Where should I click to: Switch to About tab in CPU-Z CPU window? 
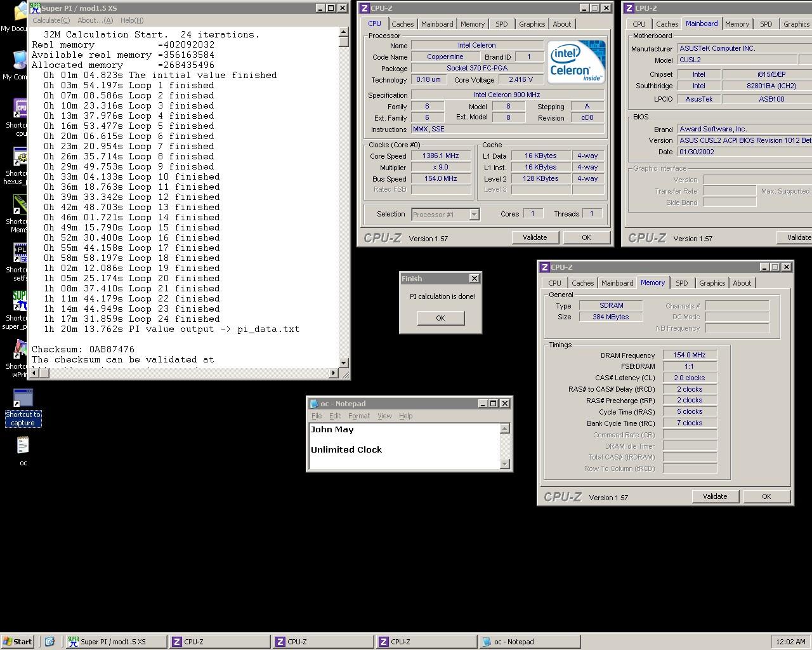(x=562, y=24)
